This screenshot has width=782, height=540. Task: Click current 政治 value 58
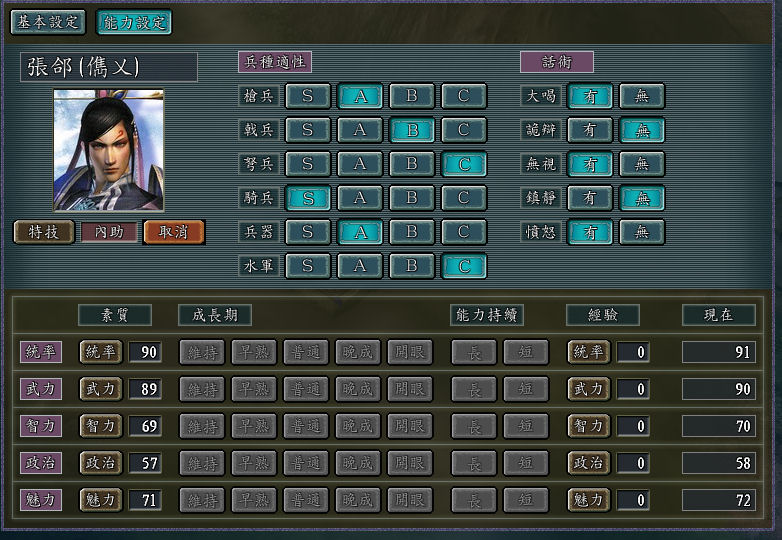(x=719, y=463)
